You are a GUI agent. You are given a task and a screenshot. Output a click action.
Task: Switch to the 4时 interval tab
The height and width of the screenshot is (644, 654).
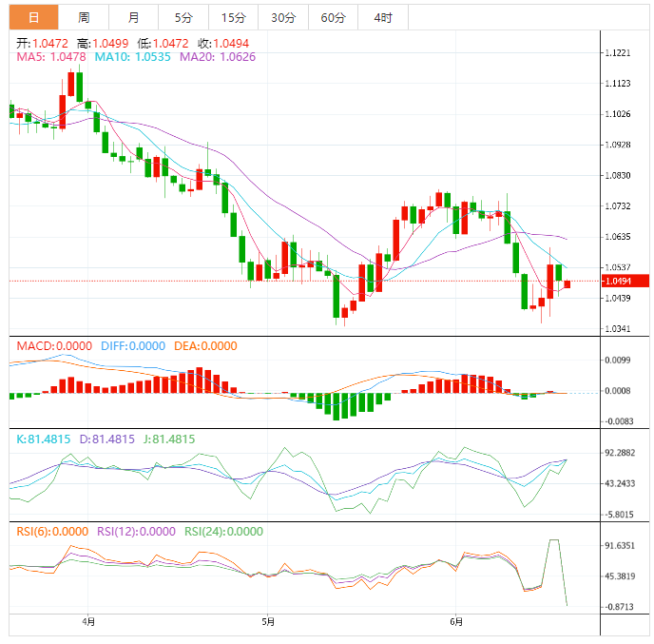[x=383, y=17]
